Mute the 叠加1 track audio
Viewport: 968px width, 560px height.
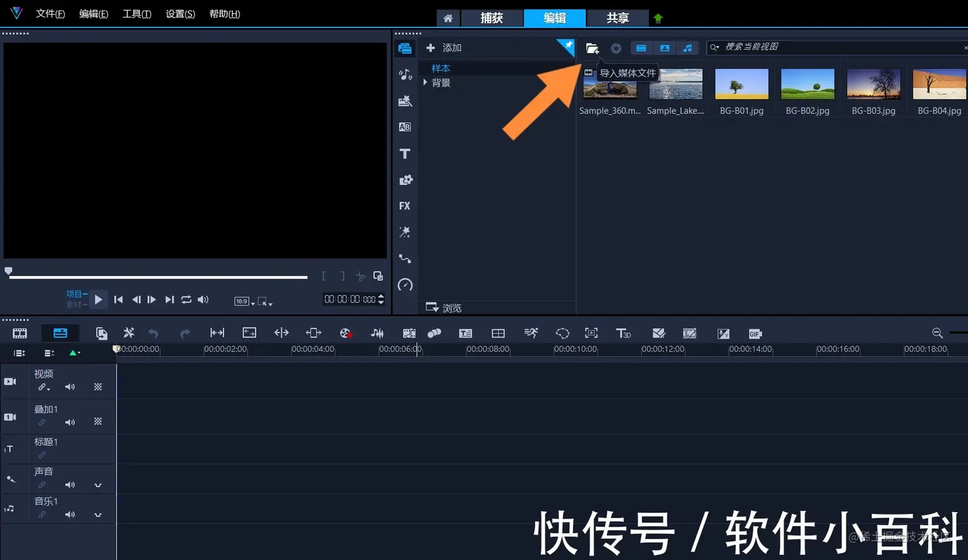click(x=70, y=422)
